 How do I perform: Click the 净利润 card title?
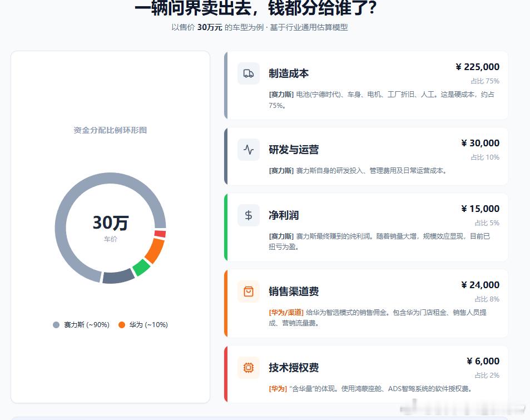(284, 215)
